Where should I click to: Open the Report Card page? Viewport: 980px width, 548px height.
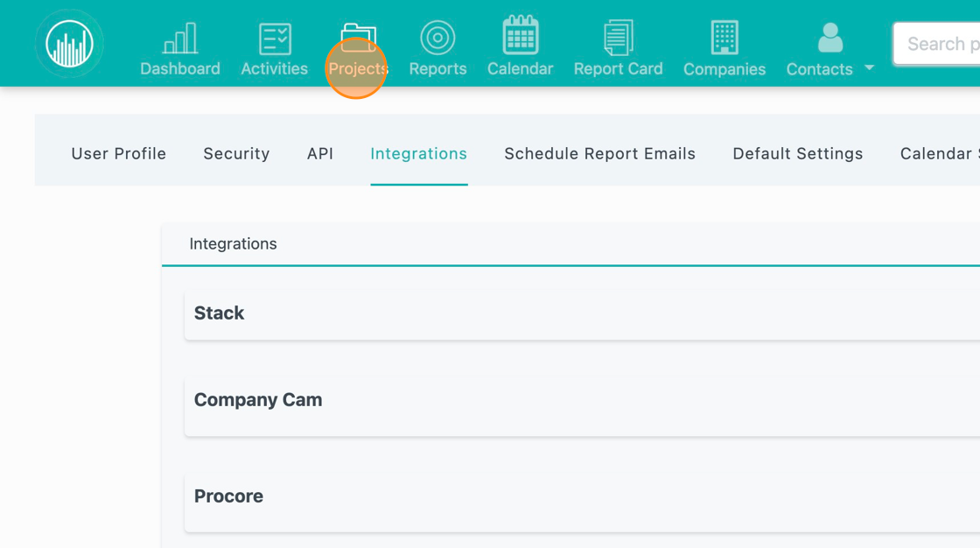point(619,48)
